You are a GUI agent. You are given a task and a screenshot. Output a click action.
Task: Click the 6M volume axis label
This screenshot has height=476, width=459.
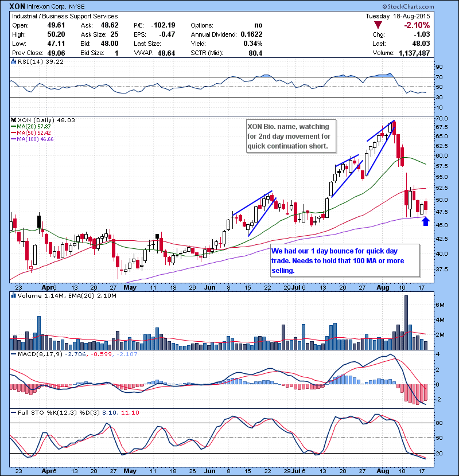(x=440, y=305)
